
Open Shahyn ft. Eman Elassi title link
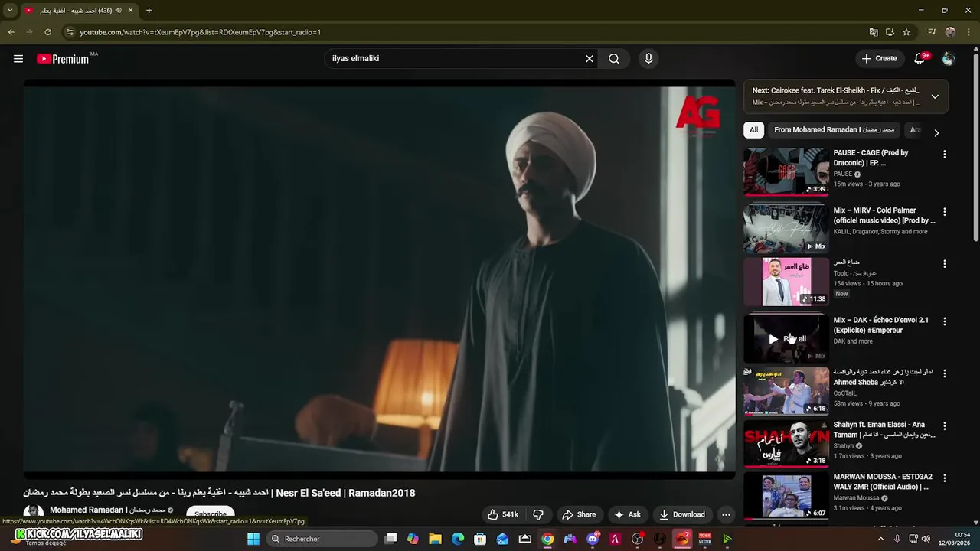884,429
